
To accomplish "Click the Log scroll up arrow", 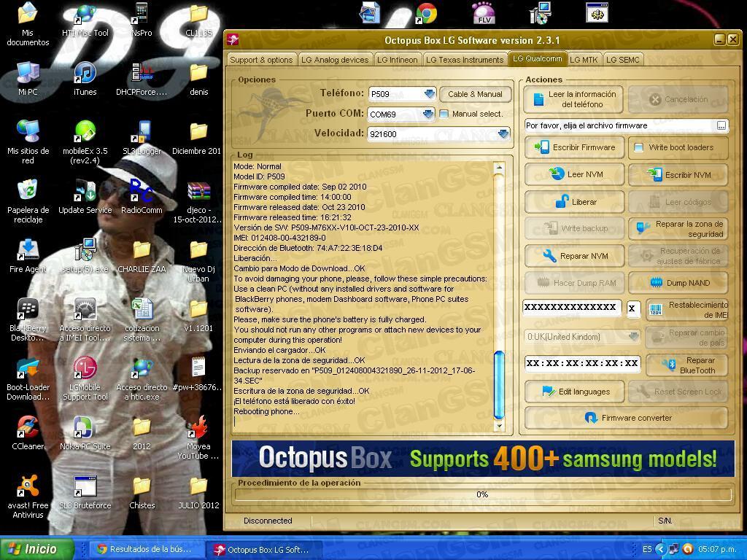I will coord(499,167).
